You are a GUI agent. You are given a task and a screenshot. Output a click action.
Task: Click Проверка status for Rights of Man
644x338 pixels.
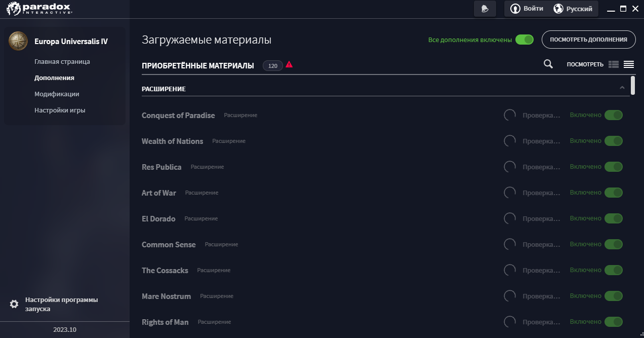point(542,322)
